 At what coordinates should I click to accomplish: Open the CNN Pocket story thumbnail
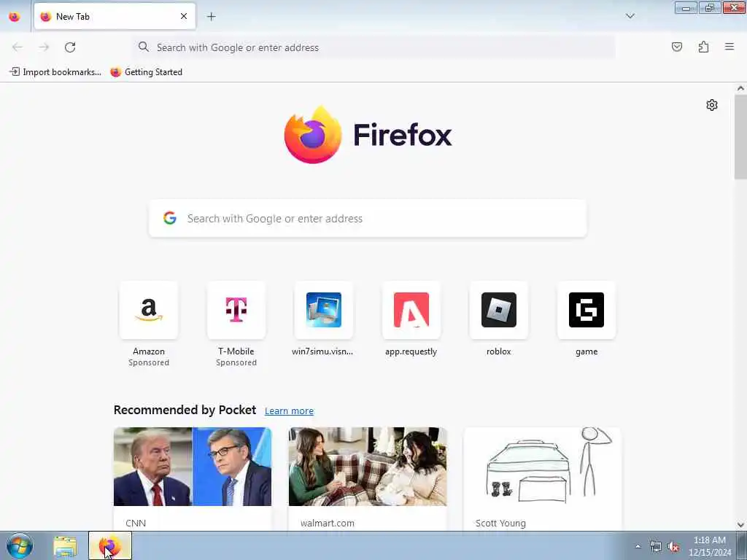[193, 467]
